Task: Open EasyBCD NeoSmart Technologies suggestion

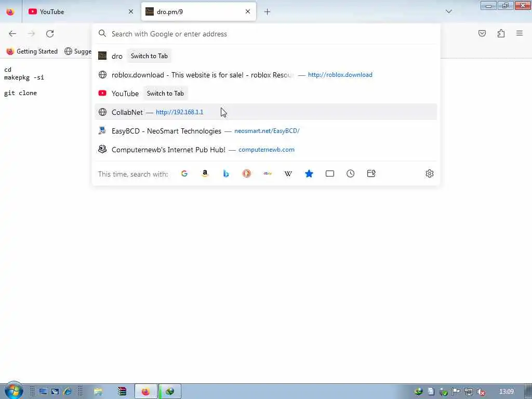Action: pyautogui.click(x=266, y=130)
